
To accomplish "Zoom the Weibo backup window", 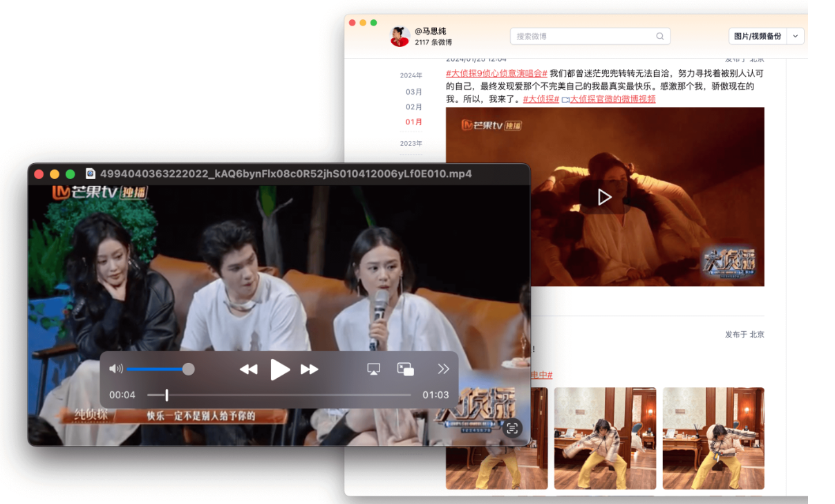I will 374,23.
